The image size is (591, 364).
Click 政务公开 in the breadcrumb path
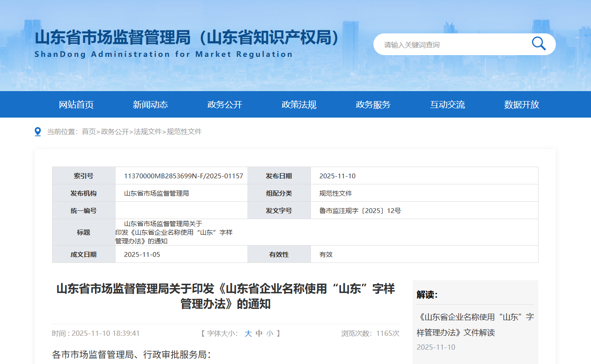[x=115, y=131]
